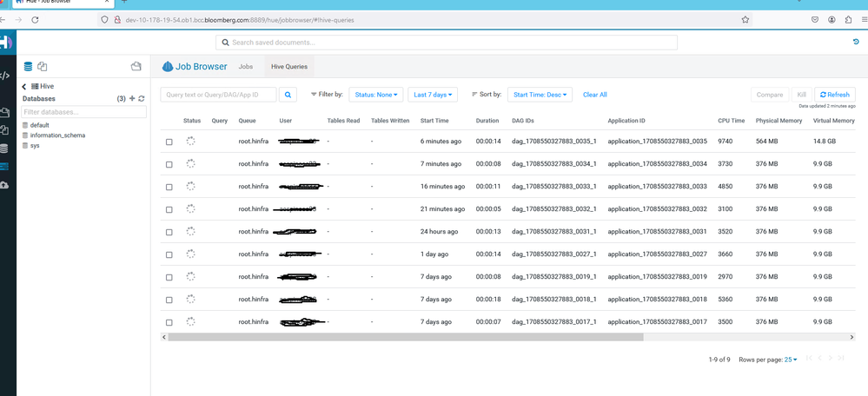
Task: Click the CPU Time column header
Action: click(732, 121)
